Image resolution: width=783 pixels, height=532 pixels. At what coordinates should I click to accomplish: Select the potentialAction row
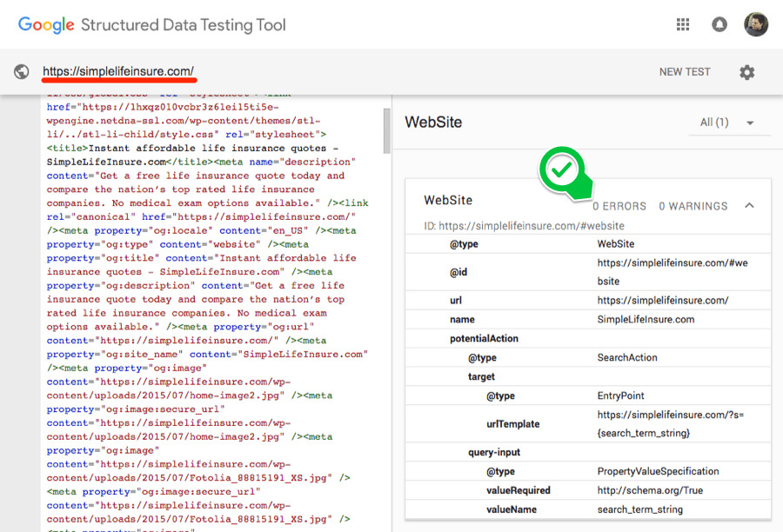point(484,338)
